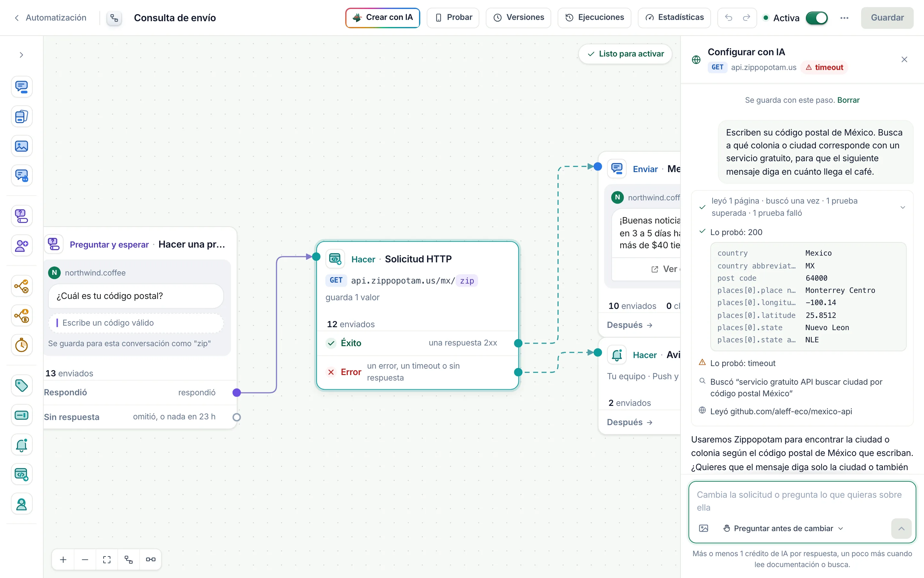Collapse the AI activity summary chevron
The width and height of the screenshot is (924, 578).
coord(903,207)
